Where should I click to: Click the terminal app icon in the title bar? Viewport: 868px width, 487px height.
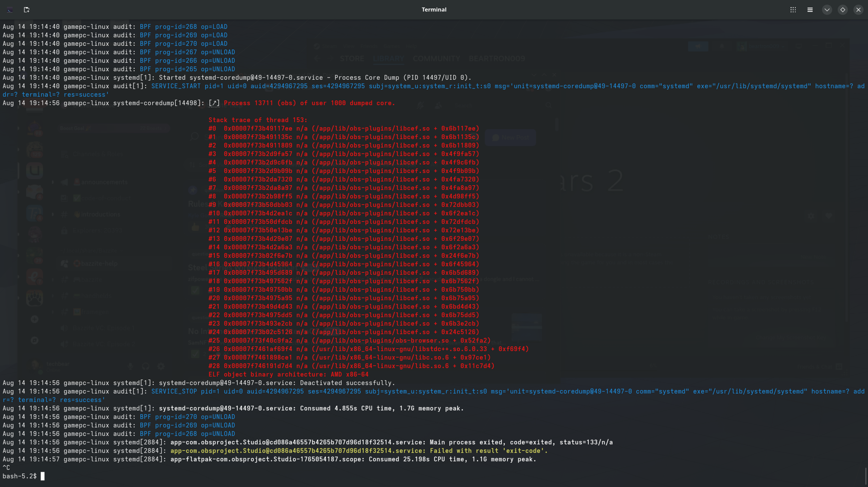(10, 10)
